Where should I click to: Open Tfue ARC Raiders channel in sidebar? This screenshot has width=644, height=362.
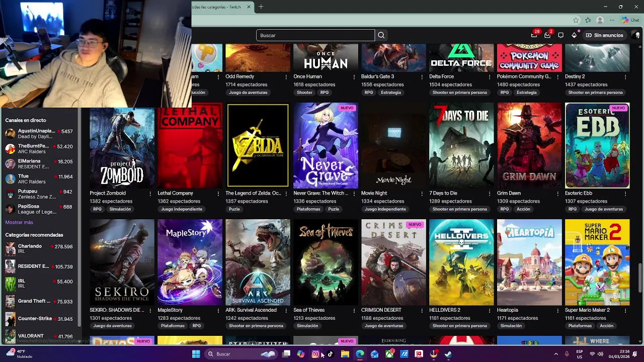click(x=39, y=179)
